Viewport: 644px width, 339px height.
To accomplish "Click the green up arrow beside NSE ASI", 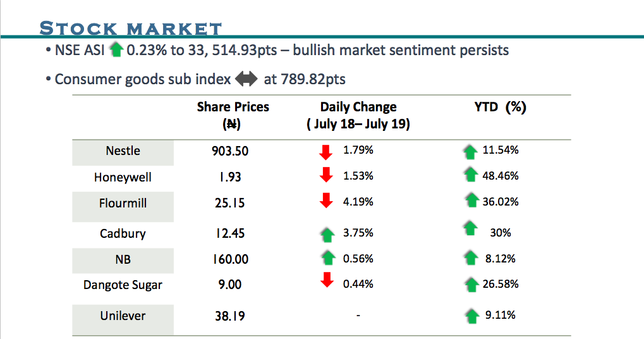I will [116, 50].
